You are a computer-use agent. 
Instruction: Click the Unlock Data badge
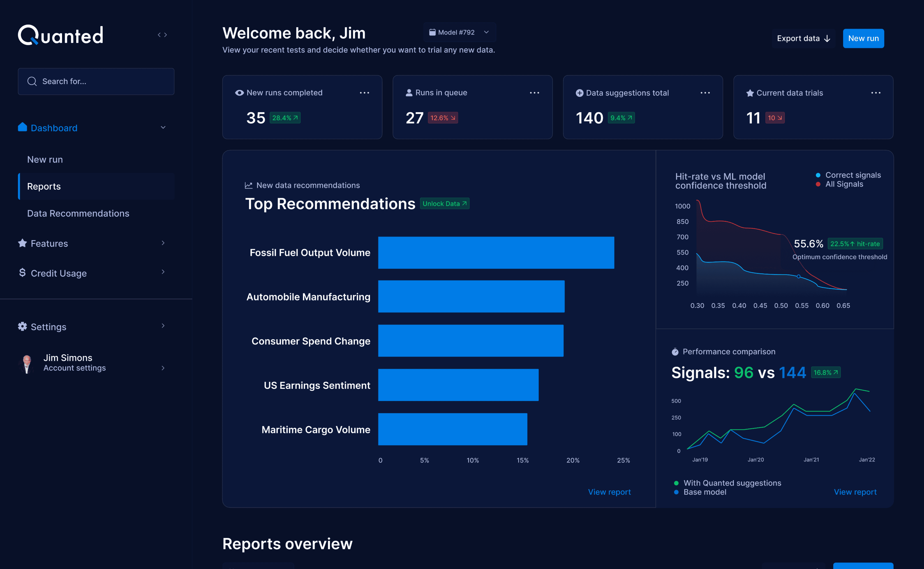(x=445, y=204)
